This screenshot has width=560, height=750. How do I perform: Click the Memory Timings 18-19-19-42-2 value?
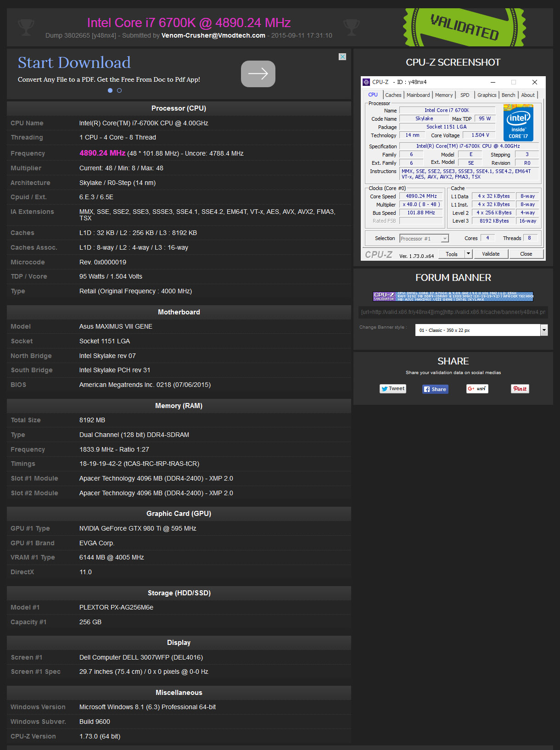coord(139,464)
